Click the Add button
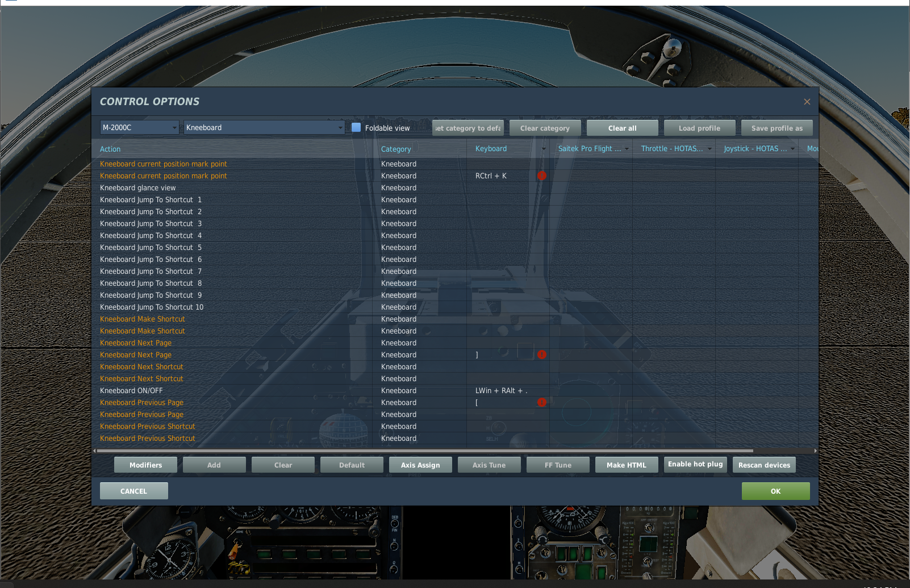The width and height of the screenshot is (910, 588). click(x=214, y=465)
